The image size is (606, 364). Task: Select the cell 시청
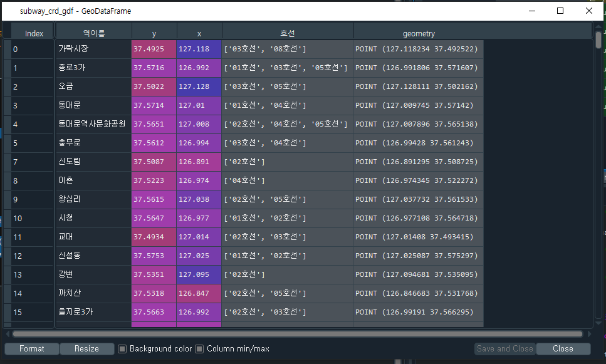(93, 218)
